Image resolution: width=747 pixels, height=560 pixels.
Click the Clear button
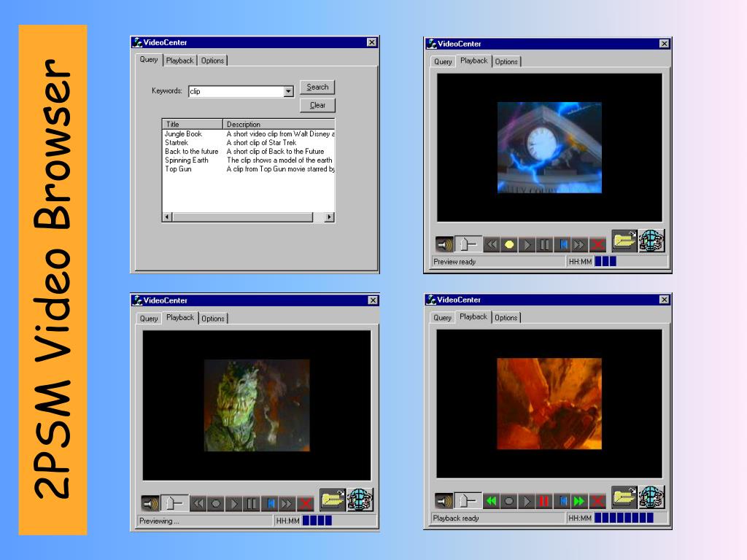[317, 105]
